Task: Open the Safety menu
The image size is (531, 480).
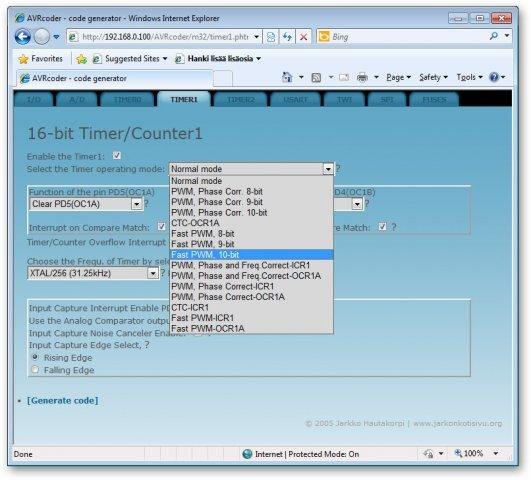Action: click(x=433, y=78)
